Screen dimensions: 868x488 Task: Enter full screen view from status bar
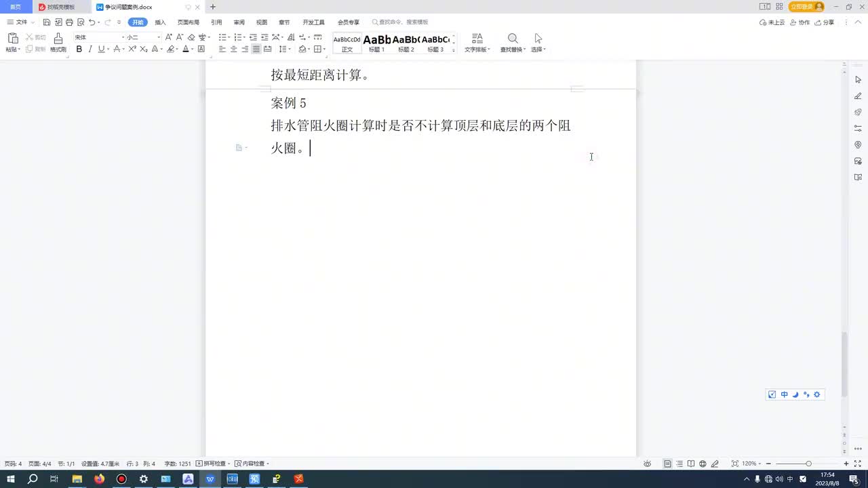click(858, 464)
